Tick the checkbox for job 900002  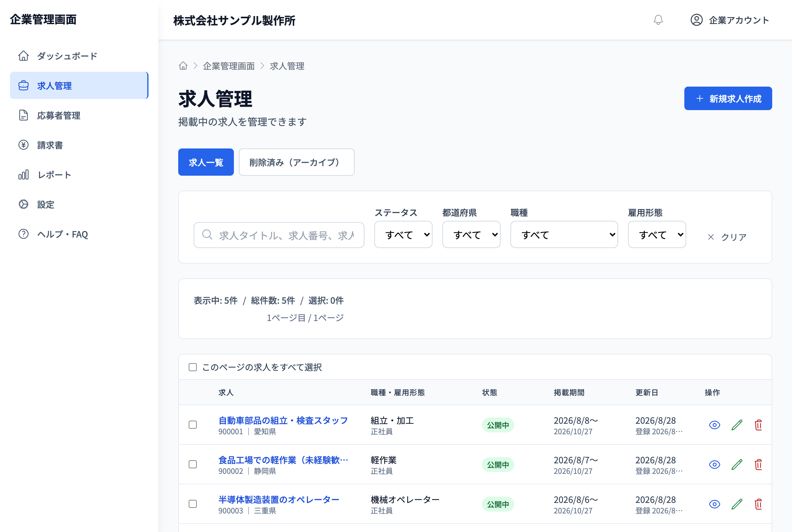coord(193,465)
